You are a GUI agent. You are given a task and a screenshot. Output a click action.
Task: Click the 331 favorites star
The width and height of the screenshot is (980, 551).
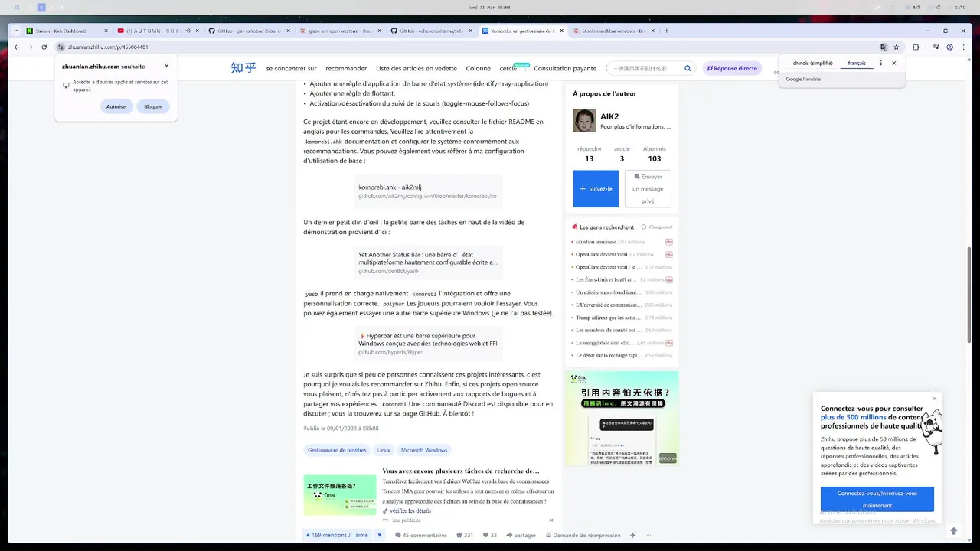465,535
